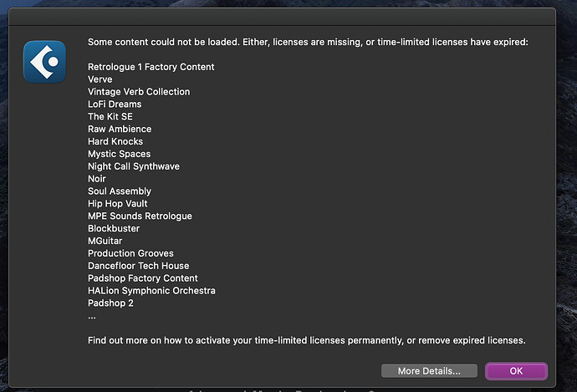Screen dimensions: 577x392
Task: Select Night Call Synthwave in the list
Action: point(134,166)
